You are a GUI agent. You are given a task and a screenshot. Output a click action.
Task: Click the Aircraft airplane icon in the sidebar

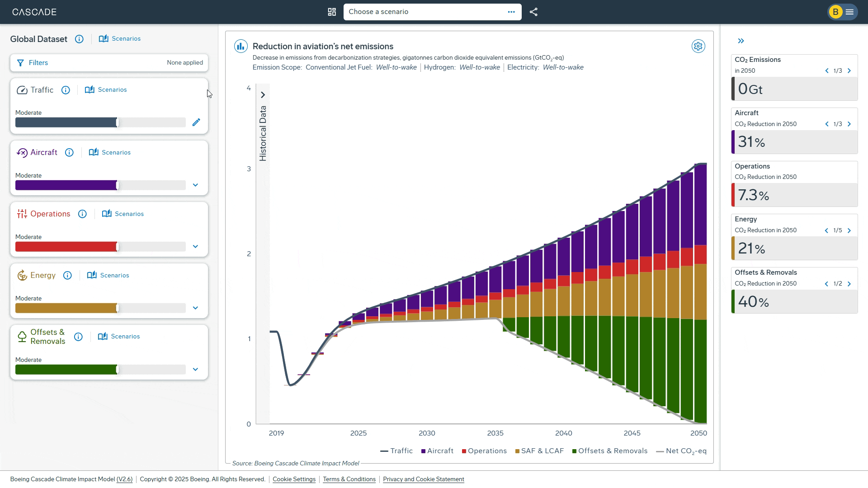(x=22, y=152)
